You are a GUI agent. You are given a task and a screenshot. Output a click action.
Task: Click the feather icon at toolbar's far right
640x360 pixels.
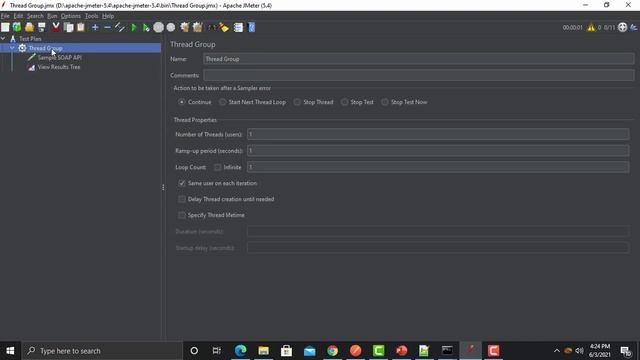pyautogui.click(x=634, y=27)
